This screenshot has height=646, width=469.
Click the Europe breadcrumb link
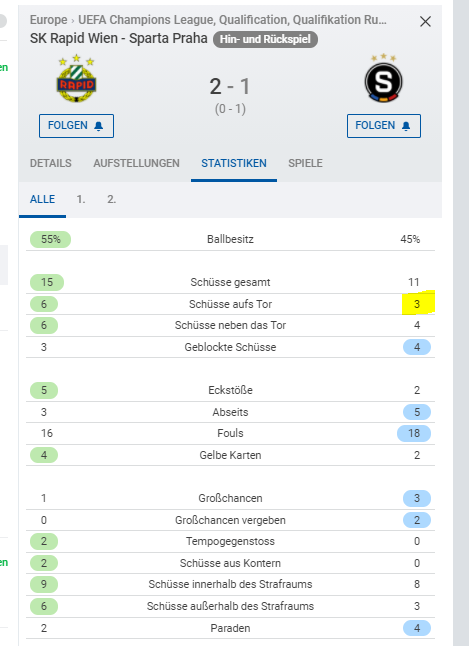pos(48,20)
